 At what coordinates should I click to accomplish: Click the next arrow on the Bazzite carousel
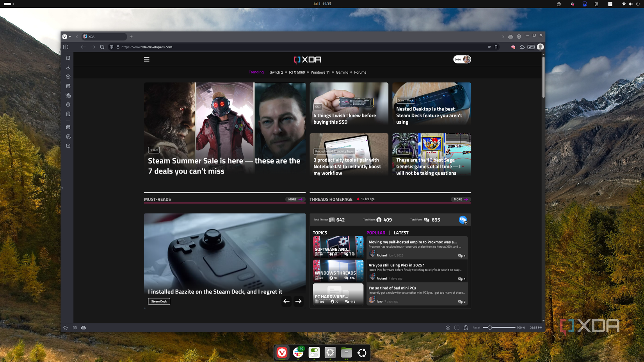coord(298,301)
